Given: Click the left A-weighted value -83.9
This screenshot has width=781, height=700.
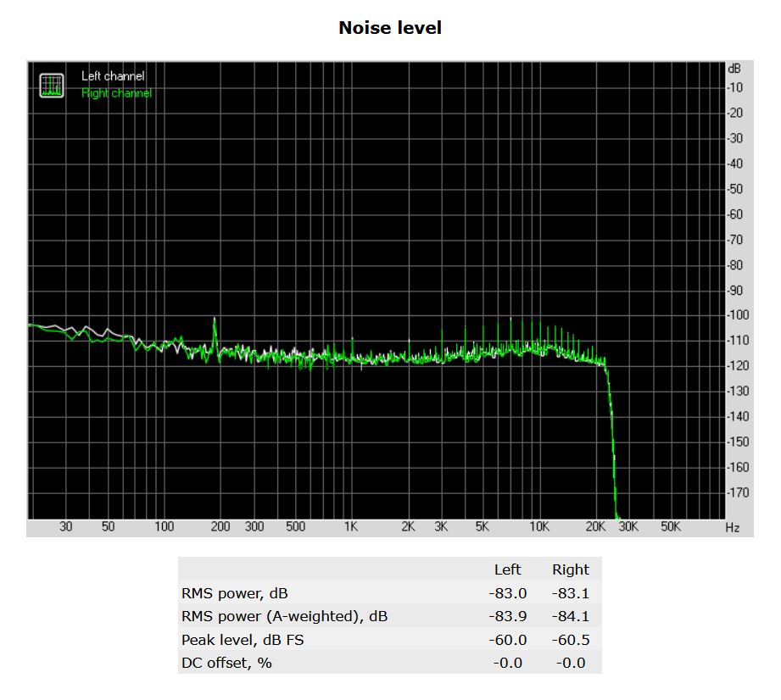Looking at the screenshot, I should click(508, 616).
